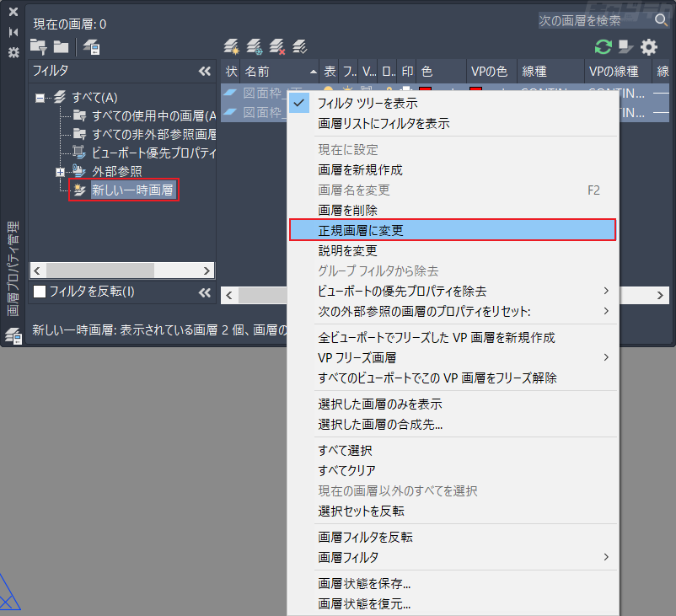Create a new layer property filter
This screenshot has width=676, height=616.
(40, 49)
